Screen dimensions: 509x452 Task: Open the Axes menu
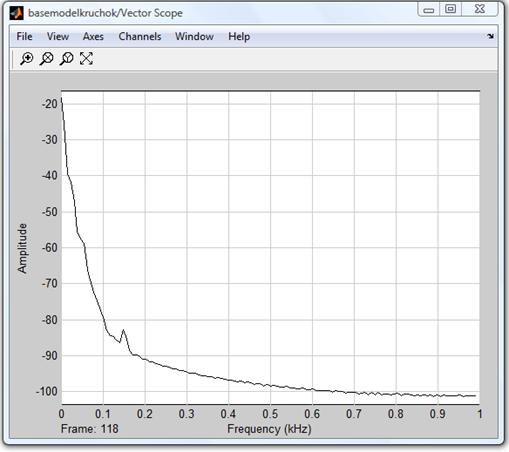click(x=93, y=36)
